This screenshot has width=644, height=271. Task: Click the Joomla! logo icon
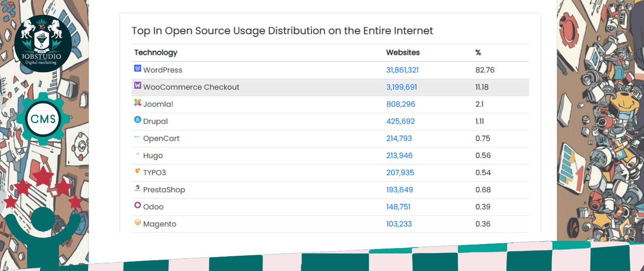tap(138, 103)
